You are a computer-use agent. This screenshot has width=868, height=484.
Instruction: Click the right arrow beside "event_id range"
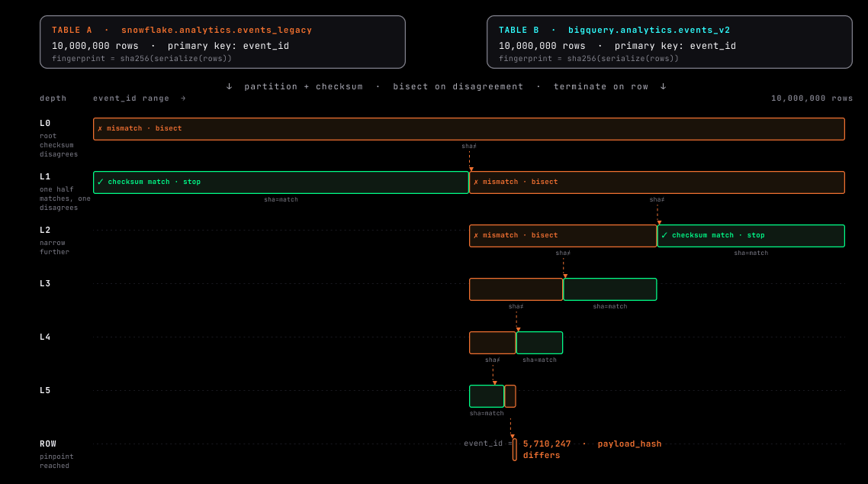click(x=183, y=98)
